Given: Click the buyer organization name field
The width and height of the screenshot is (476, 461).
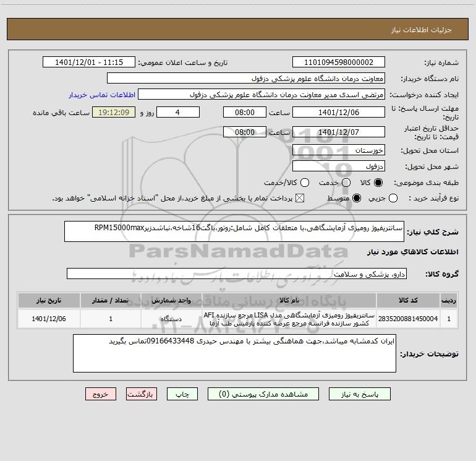Looking at the screenshot, I should pyautogui.click(x=246, y=79).
